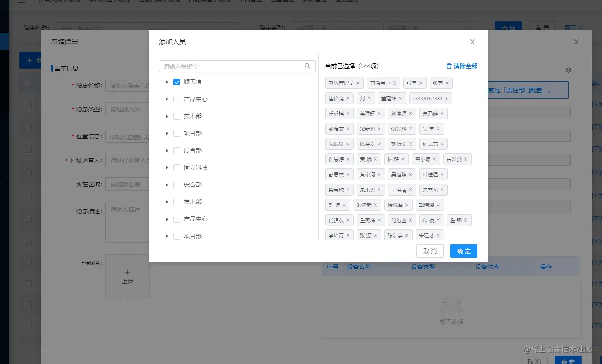Check the second 综合部 checkbox below 同立科技
Viewport: 602px width, 364px height.
pyautogui.click(x=177, y=185)
